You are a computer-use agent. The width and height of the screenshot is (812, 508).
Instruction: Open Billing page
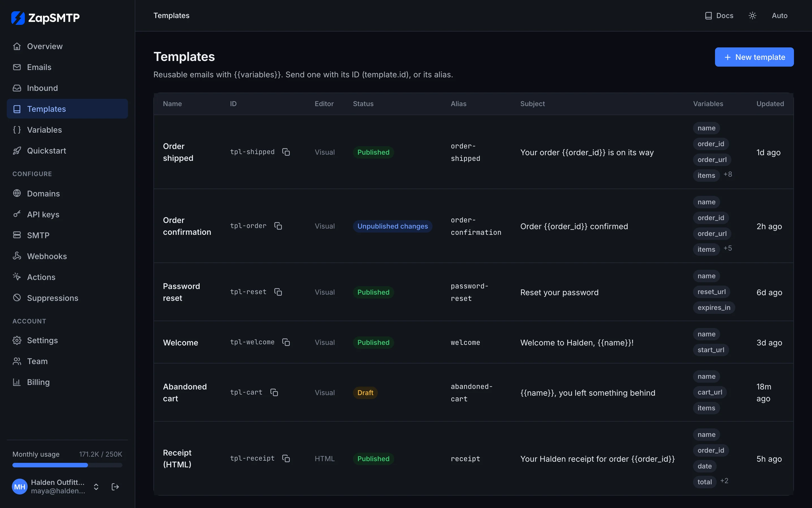pos(67,382)
